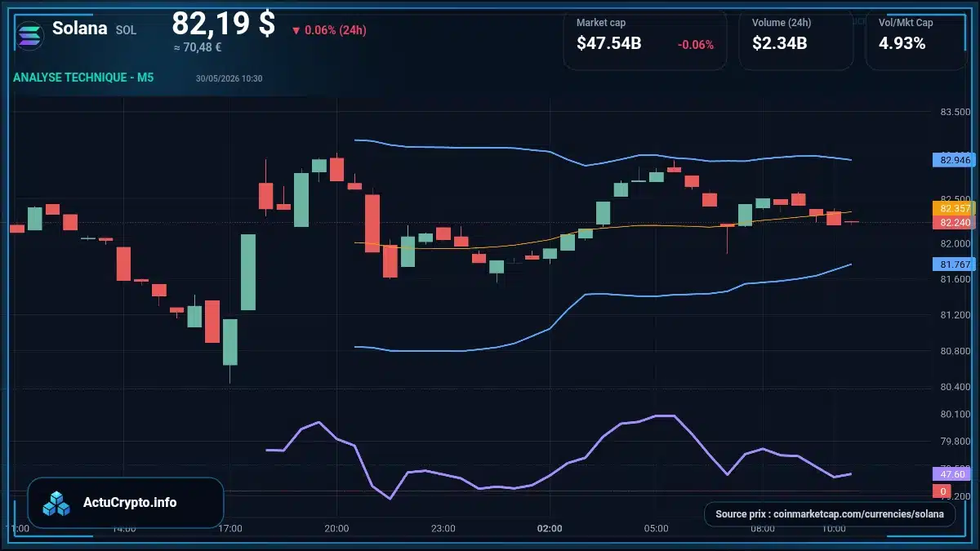Click the 20:00 time axis label
The height and width of the screenshot is (551, 980).
pos(336,529)
